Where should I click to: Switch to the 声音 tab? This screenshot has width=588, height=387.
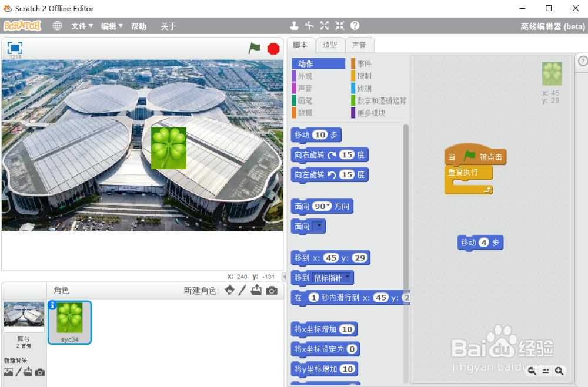(359, 45)
